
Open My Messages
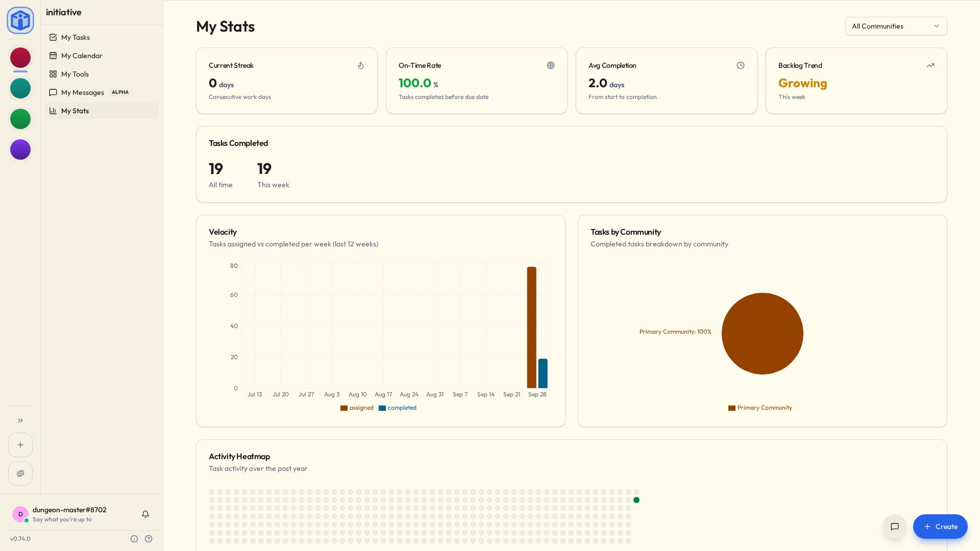tap(102, 92)
